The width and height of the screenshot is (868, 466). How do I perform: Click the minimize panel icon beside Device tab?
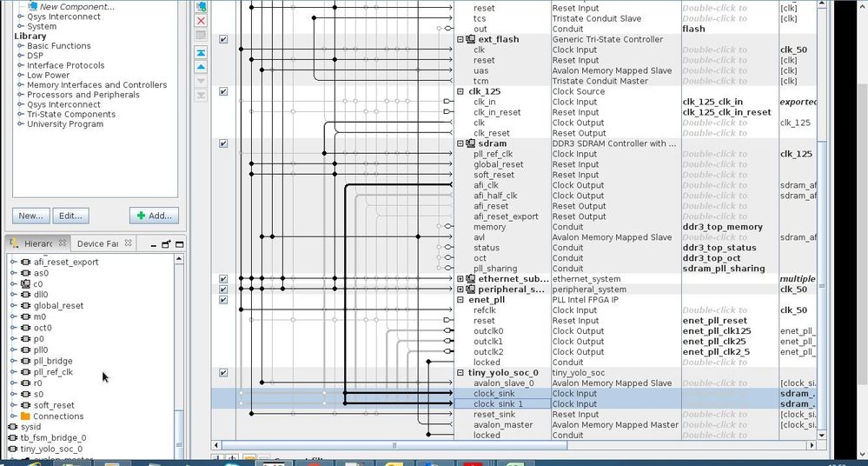click(153, 244)
